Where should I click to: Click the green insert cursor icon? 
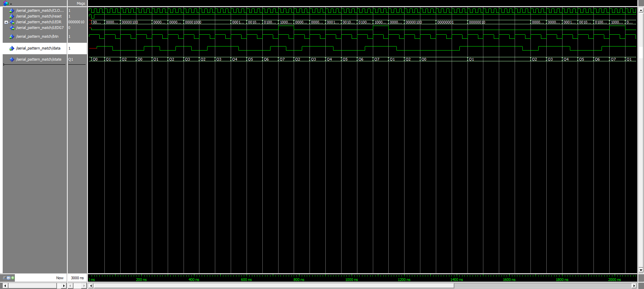13,278
